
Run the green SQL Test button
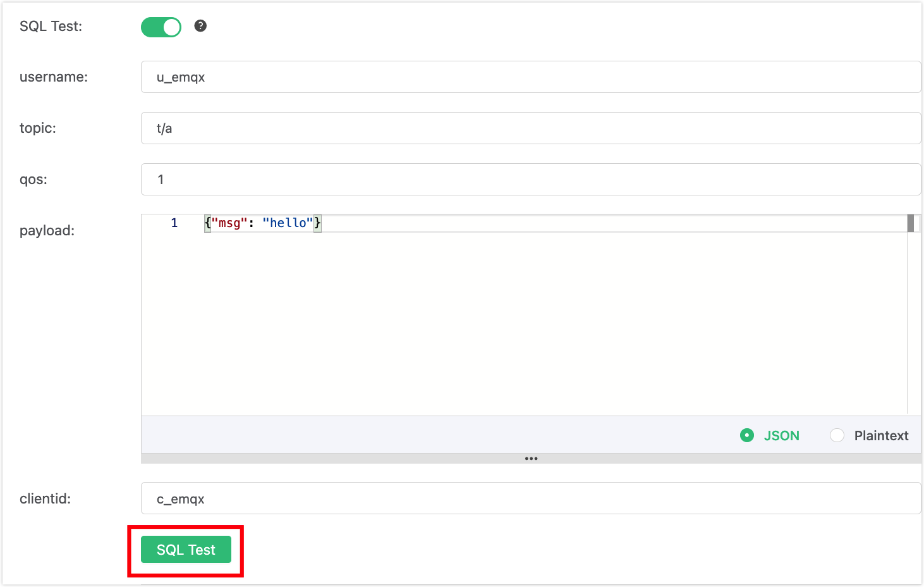coord(186,550)
